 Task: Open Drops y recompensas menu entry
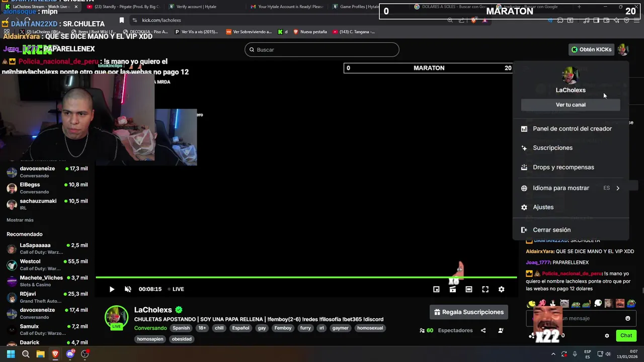point(571,167)
